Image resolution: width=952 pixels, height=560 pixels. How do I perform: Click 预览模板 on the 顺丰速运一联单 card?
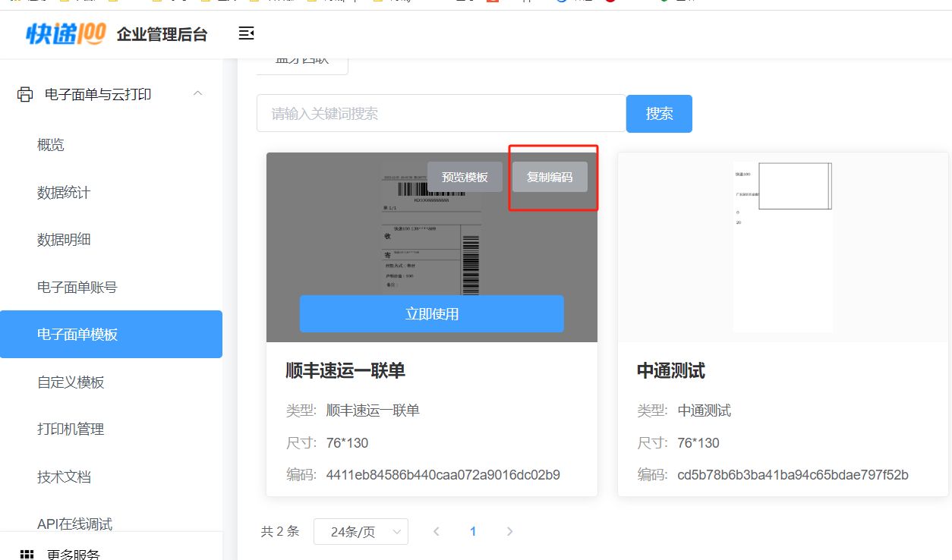(465, 177)
